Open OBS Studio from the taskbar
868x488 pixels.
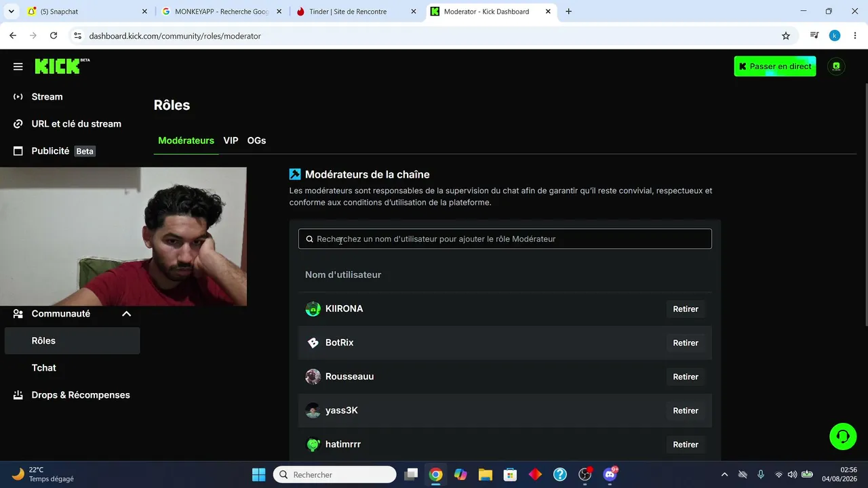[x=585, y=474]
